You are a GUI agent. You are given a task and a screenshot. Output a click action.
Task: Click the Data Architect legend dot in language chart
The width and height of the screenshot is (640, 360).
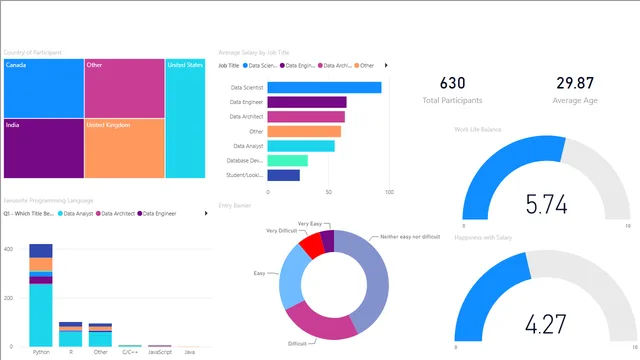(98, 213)
